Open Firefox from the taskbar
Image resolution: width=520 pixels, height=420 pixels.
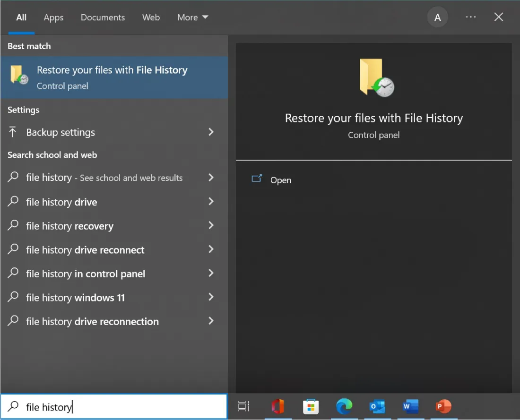(278, 406)
